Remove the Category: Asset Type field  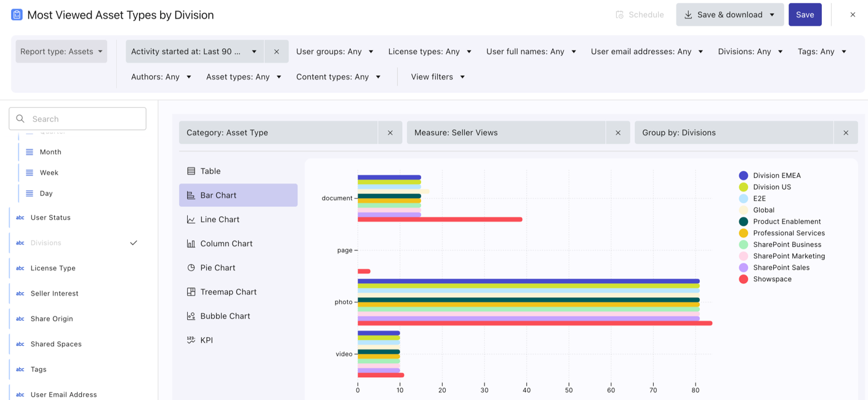coord(390,133)
